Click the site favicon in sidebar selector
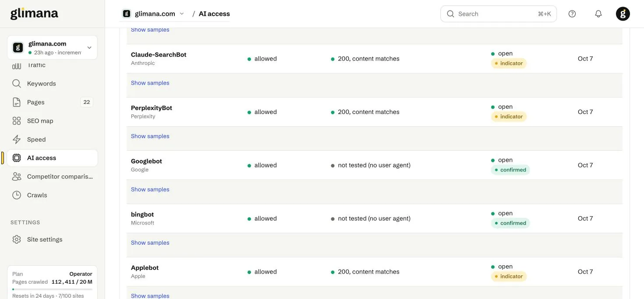This screenshot has height=299, width=644. pos(18,47)
